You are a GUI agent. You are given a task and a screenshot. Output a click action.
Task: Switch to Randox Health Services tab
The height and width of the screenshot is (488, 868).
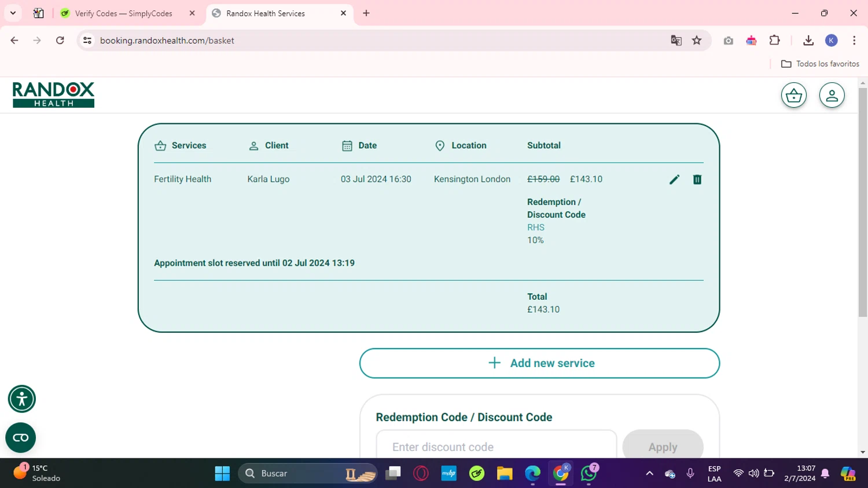[x=279, y=13]
